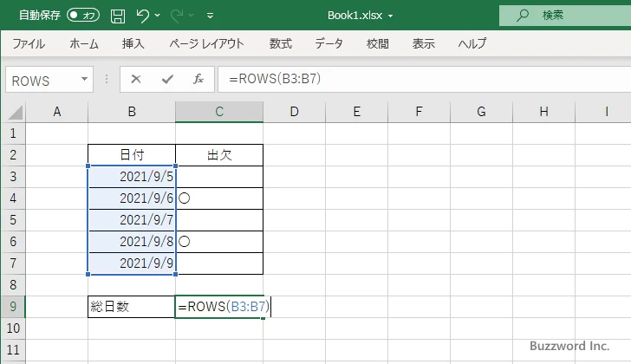The height and width of the screenshot is (364, 631).
Task: Select column A header
Action: (56, 112)
